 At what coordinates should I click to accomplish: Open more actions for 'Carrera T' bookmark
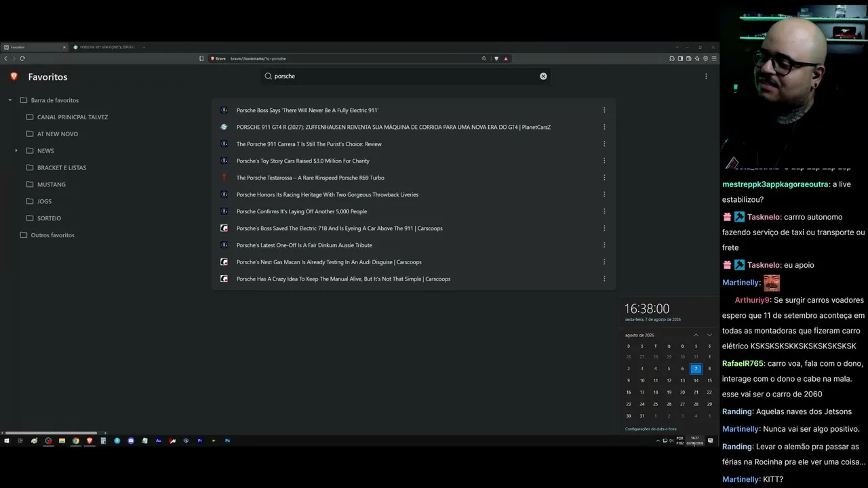(604, 144)
